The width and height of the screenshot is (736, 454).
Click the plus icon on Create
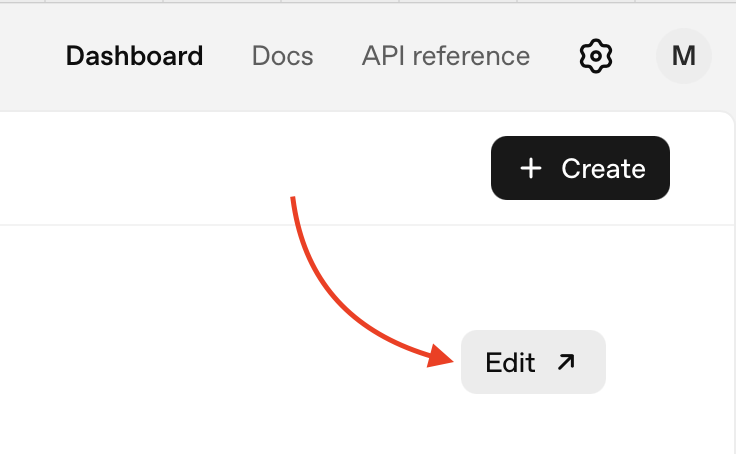(531, 169)
